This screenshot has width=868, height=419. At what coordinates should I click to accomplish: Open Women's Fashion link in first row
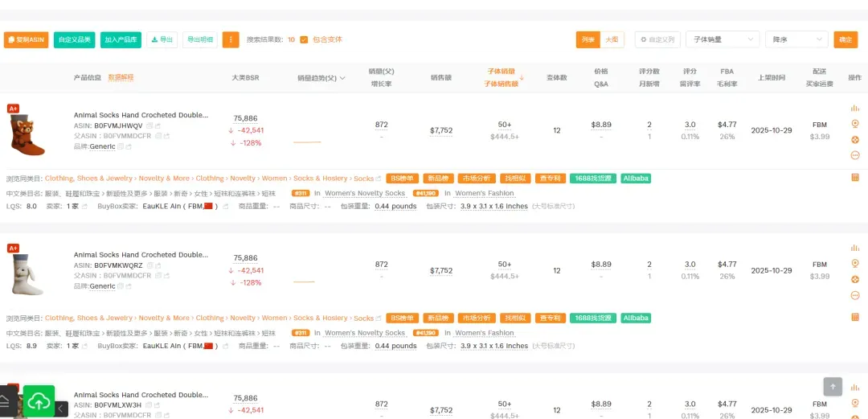485,193
